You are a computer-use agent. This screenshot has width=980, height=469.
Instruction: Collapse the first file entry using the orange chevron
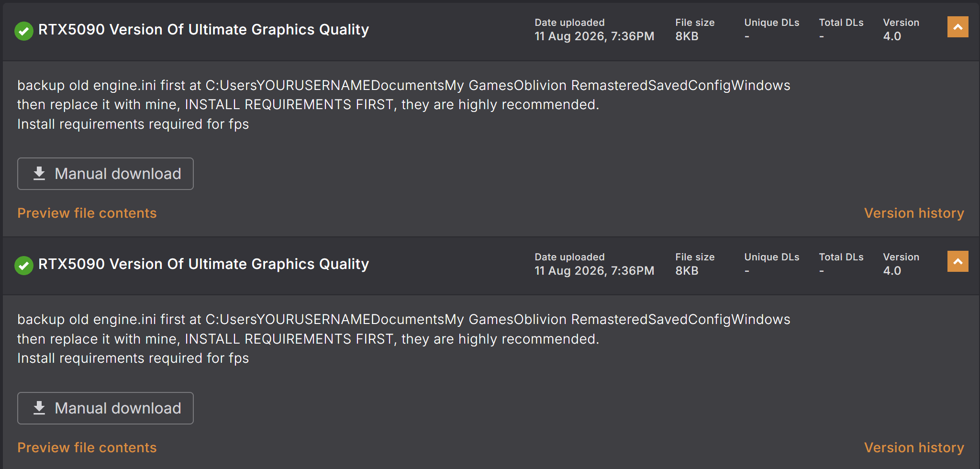tap(958, 27)
